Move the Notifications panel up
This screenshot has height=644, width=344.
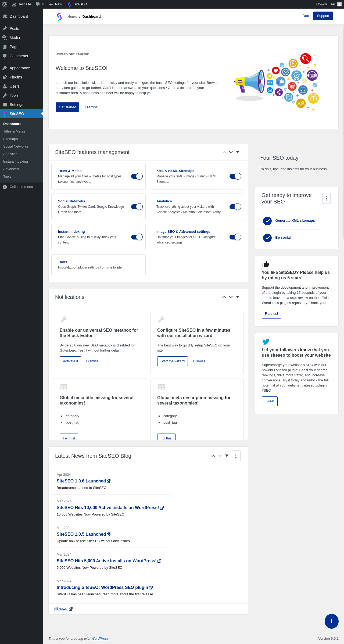pyautogui.click(x=224, y=297)
